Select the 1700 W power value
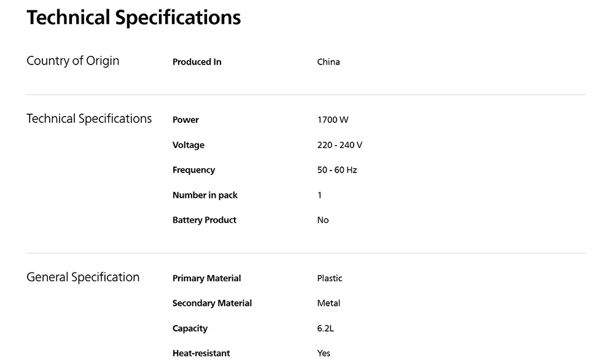This screenshot has width=611, height=364. coord(333,120)
